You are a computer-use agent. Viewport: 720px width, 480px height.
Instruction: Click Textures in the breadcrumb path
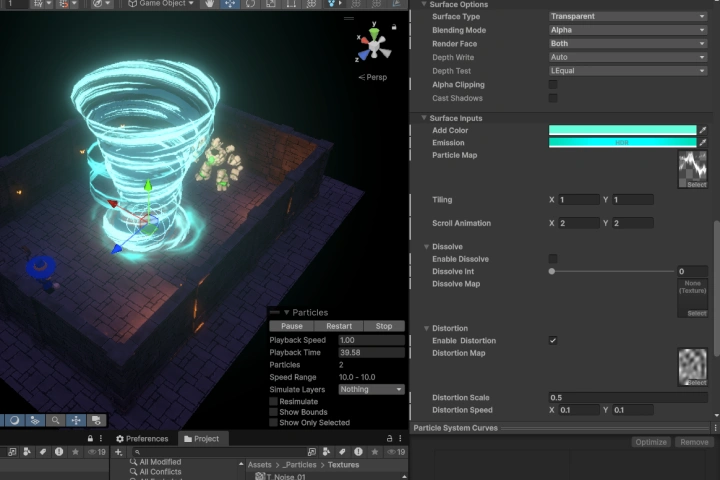point(343,465)
